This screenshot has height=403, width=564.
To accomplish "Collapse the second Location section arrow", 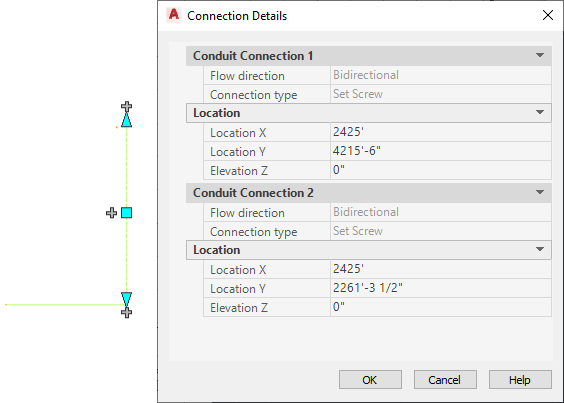I will (540, 249).
